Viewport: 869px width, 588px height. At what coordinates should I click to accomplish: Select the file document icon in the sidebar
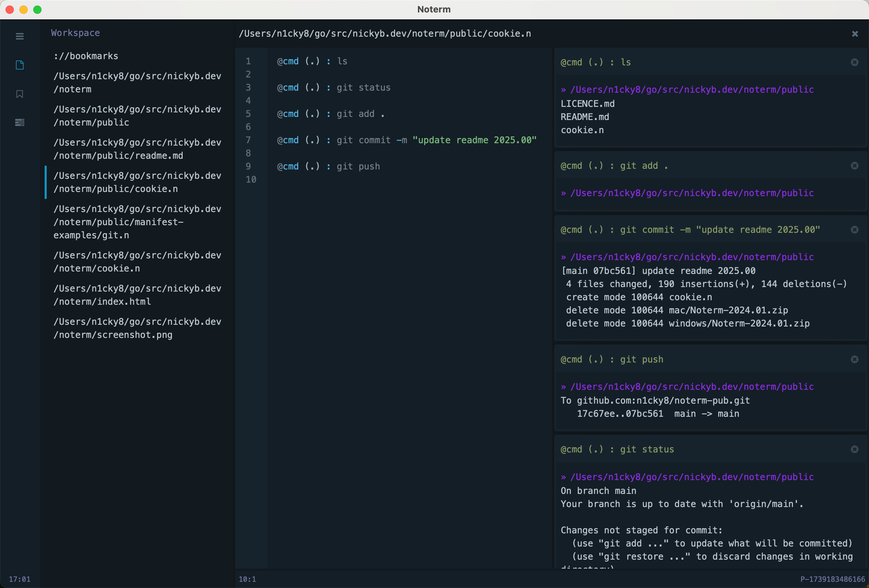pos(20,65)
